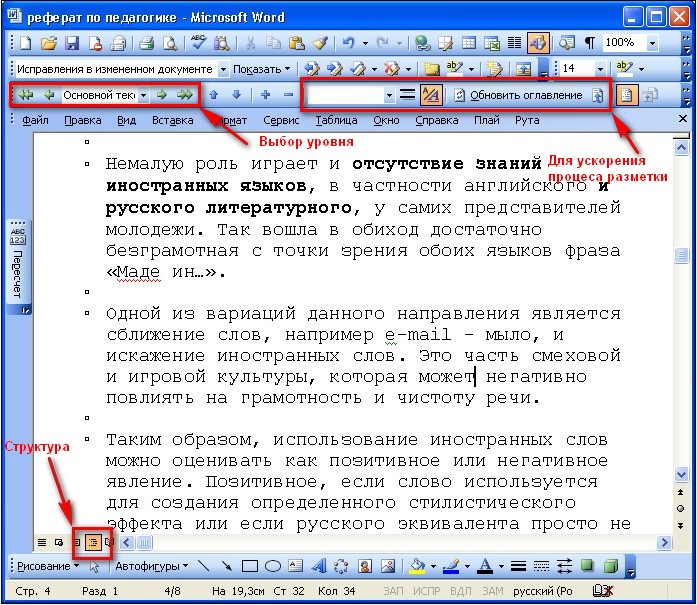Insert Clip Art icon
Screen dimensions: 697x605
click(365, 566)
